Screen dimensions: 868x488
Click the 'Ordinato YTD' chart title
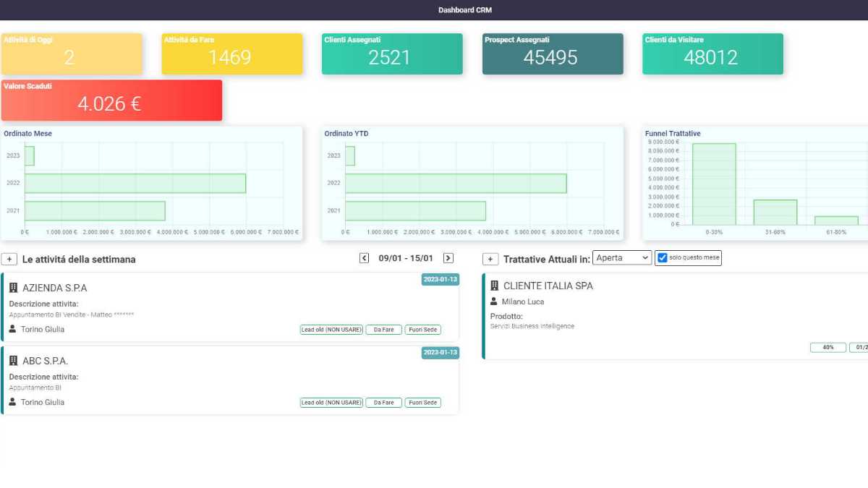click(346, 134)
